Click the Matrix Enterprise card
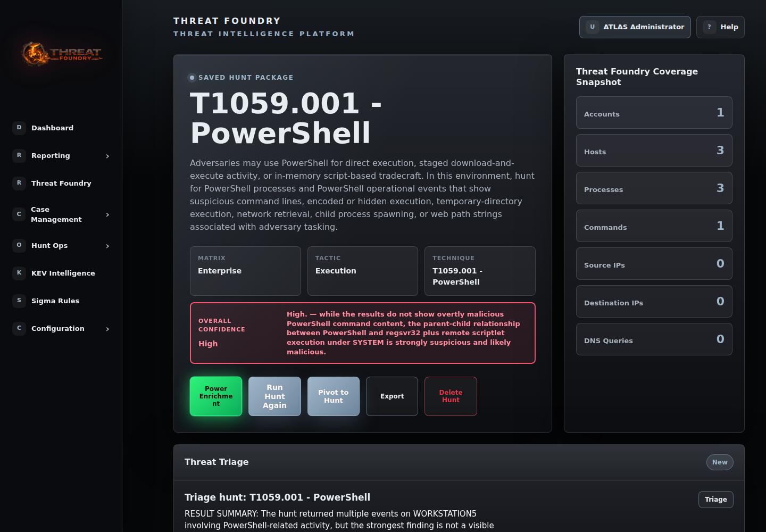Screen dimensions: 766x532 (245, 271)
